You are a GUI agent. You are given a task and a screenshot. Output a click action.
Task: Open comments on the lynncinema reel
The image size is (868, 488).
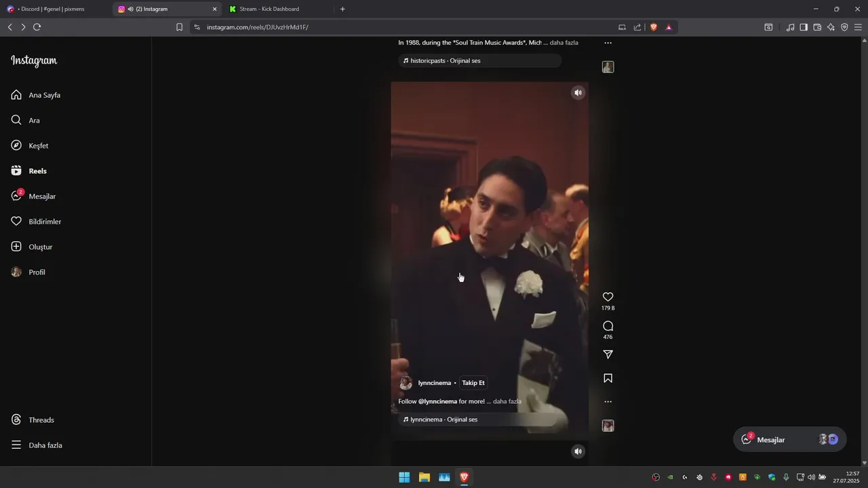pos(608,326)
